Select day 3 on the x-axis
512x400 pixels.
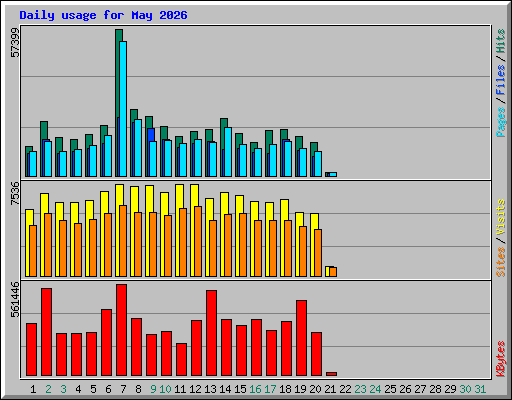point(63,389)
